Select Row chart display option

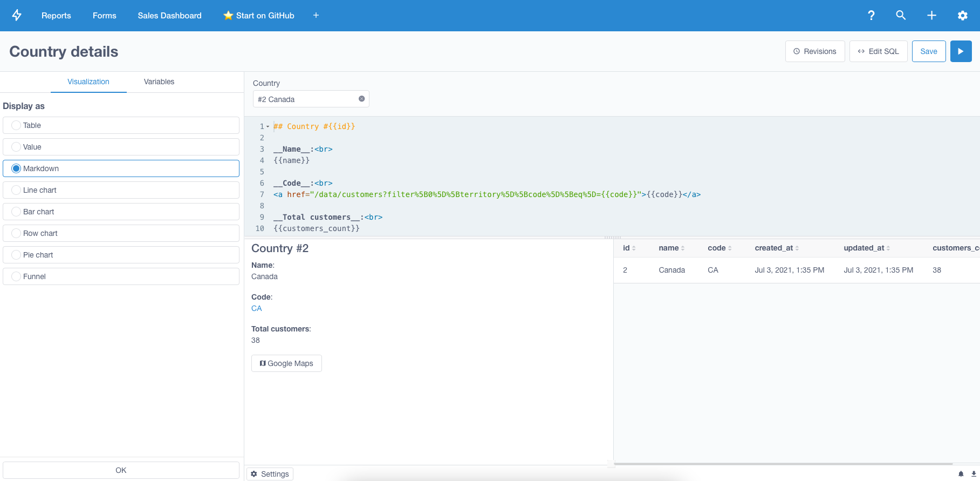(121, 233)
